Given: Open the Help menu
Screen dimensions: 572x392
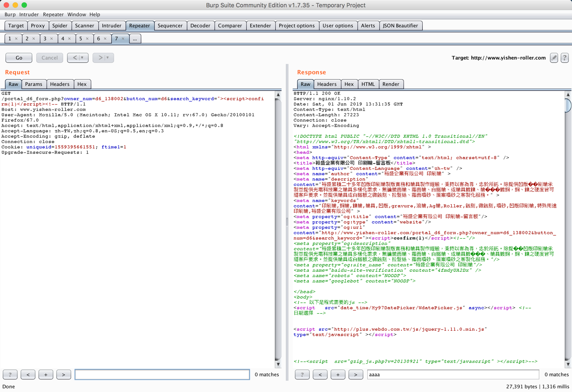Looking at the screenshot, I should [95, 15].
